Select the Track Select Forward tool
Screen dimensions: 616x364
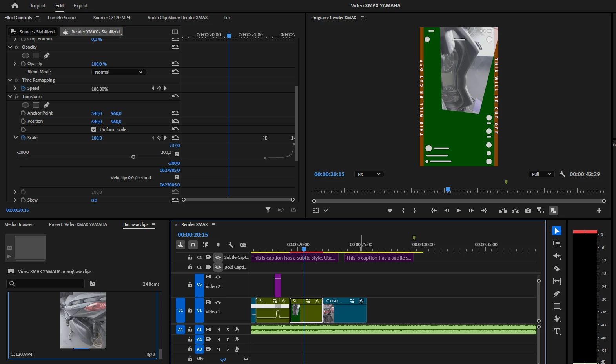point(556,243)
